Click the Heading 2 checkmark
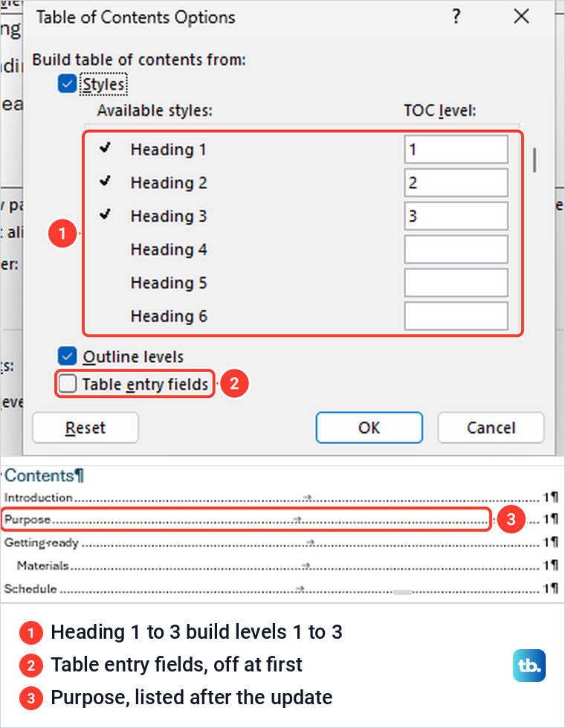Screen dimensions: 565x728 click(x=106, y=181)
